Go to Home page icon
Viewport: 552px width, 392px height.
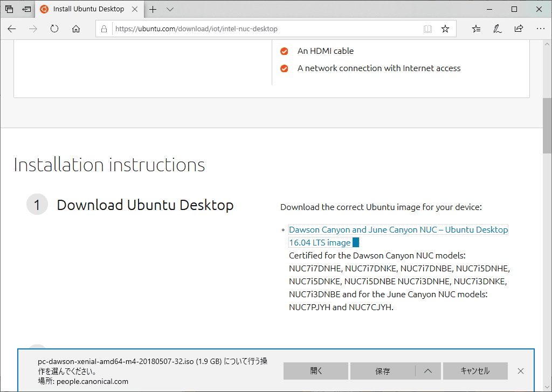(76, 29)
